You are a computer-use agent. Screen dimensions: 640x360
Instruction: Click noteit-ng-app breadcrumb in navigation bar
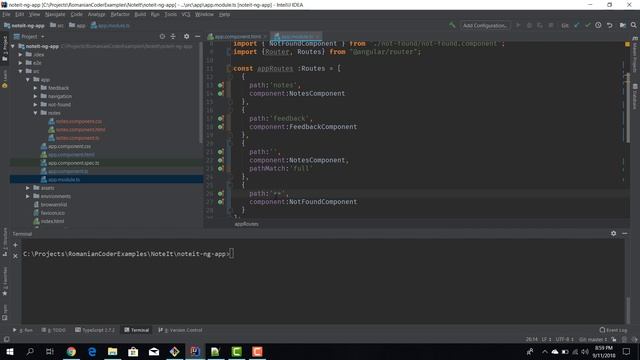[24, 25]
